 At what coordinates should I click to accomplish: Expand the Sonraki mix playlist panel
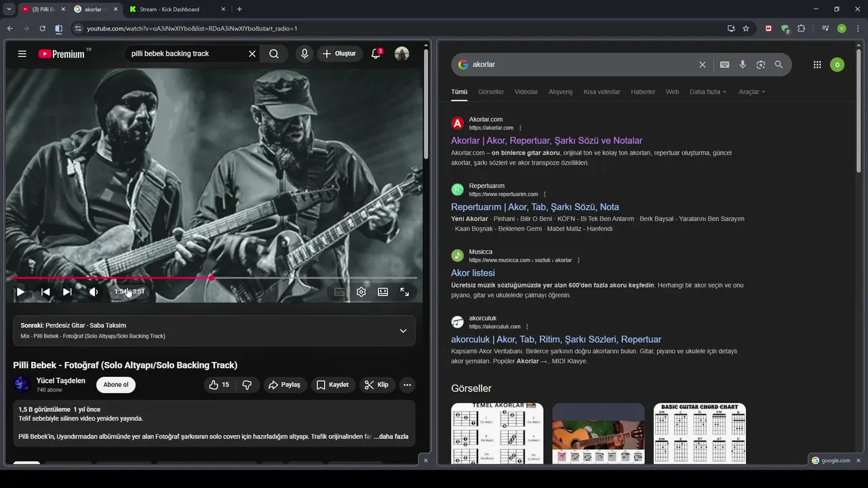click(x=403, y=331)
